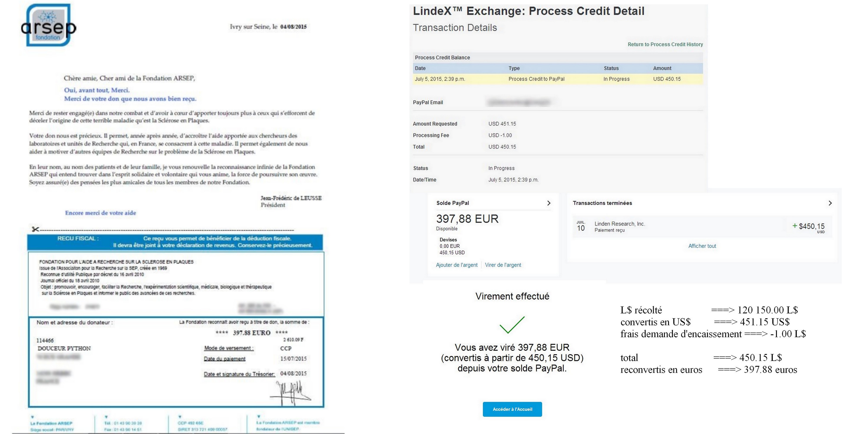Image resolution: width=868 pixels, height=434 pixels.
Task: Expand the Transactions terminées chevron
Action: (830, 203)
